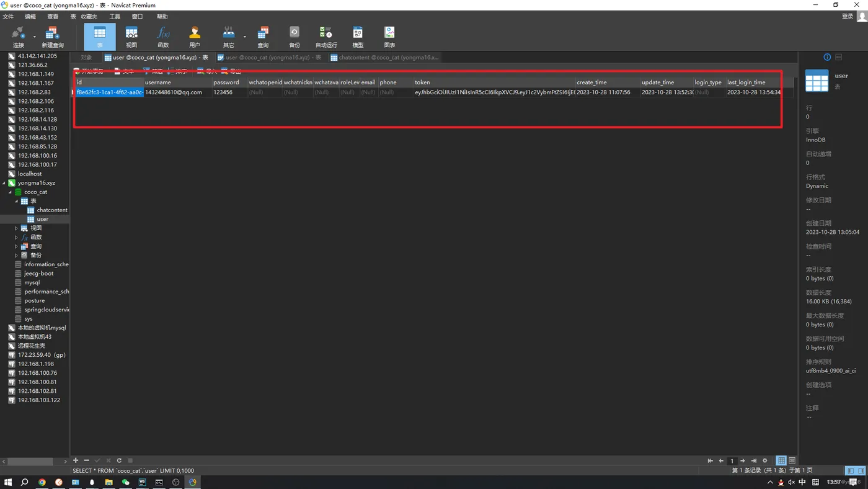Click the 连接 connection toolbar icon
Screen dimensions: 868x489
pos(19,37)
